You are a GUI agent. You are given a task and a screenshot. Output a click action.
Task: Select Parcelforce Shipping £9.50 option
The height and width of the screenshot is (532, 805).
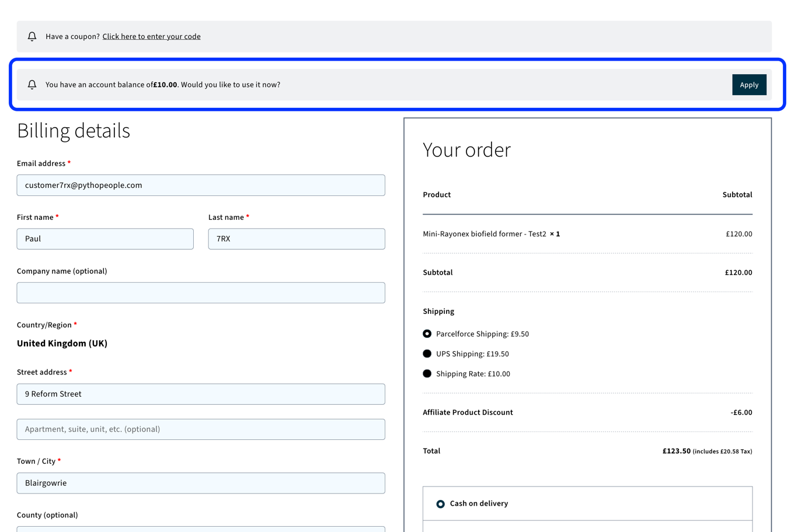point(427,334)
